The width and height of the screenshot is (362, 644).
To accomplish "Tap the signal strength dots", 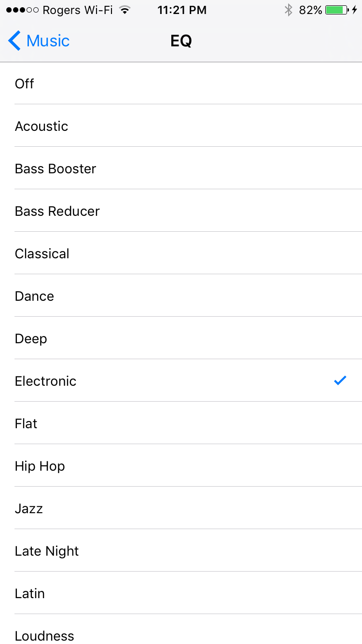I will [23, 10].
